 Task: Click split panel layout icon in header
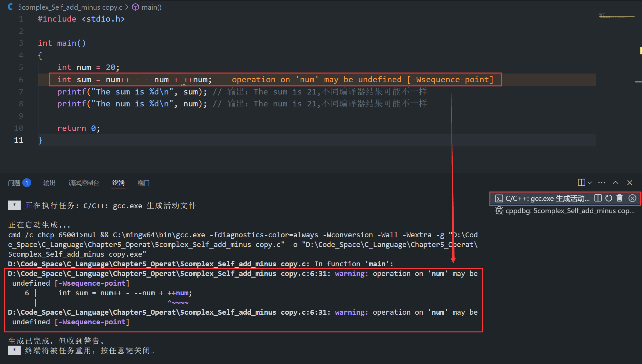(x=581, y=183)
